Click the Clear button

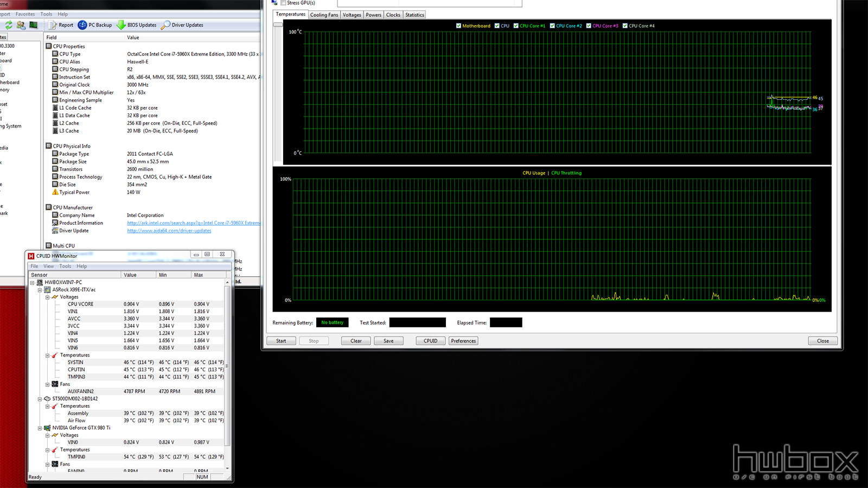[356, 341]
